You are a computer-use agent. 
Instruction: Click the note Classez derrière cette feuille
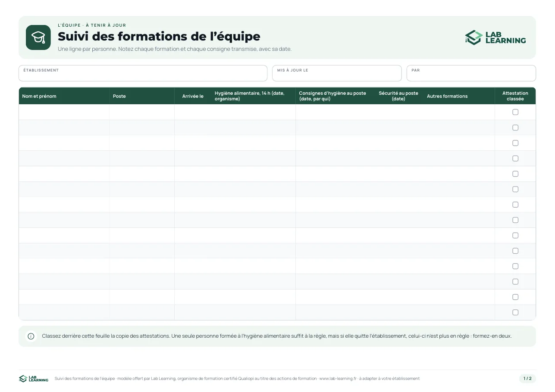point(277,336)
